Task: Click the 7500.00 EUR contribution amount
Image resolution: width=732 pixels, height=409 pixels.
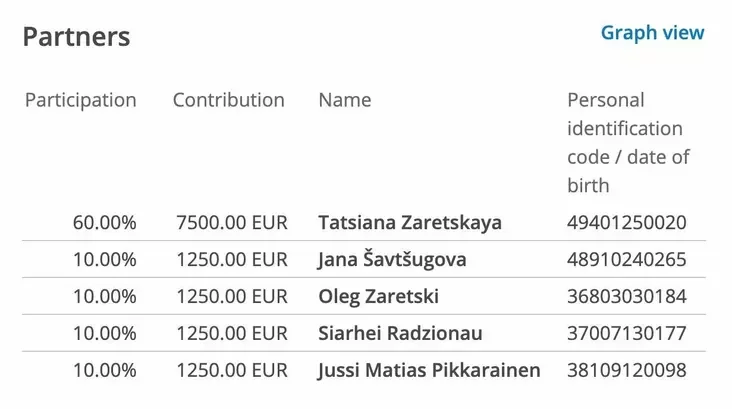Action: click(231, 222)
